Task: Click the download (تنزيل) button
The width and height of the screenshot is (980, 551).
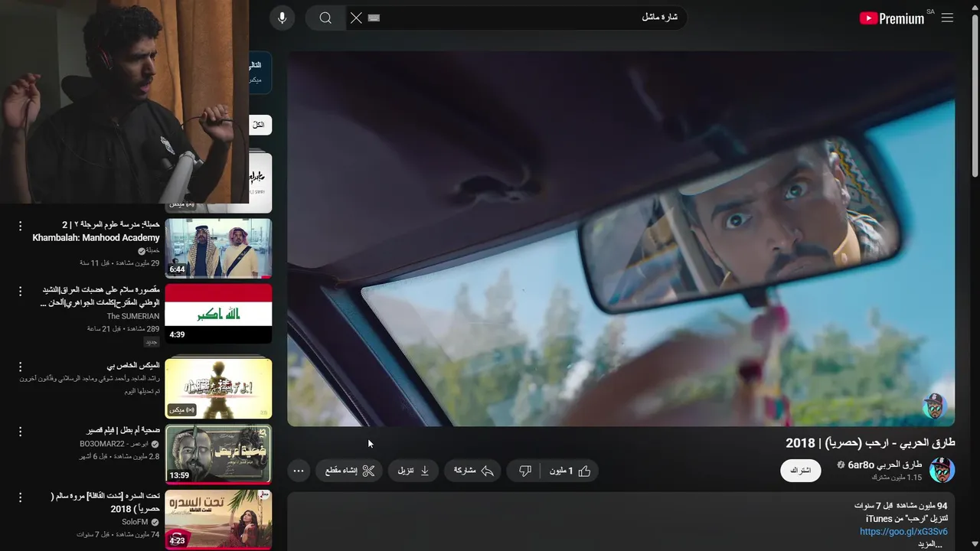Action: 413,471
